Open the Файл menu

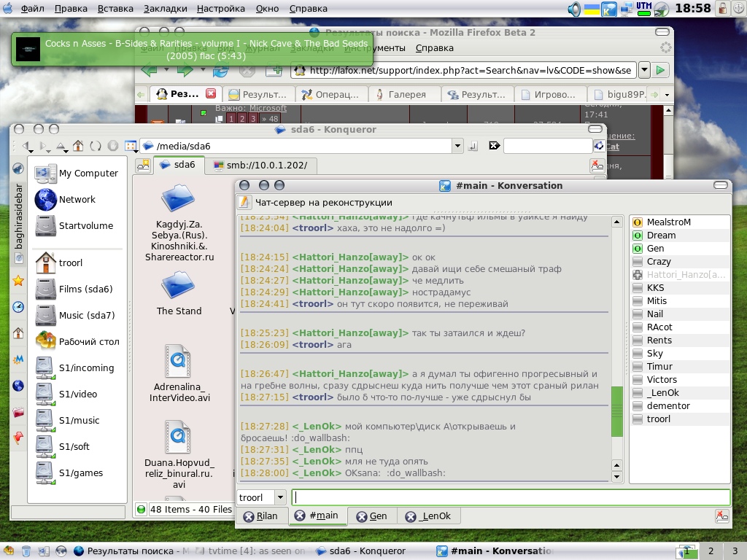coord(32,9)
